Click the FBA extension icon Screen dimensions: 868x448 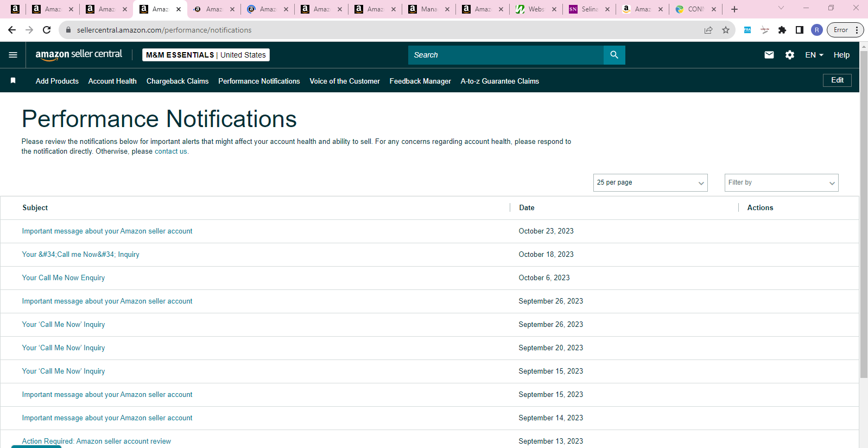tap(747, 30)
